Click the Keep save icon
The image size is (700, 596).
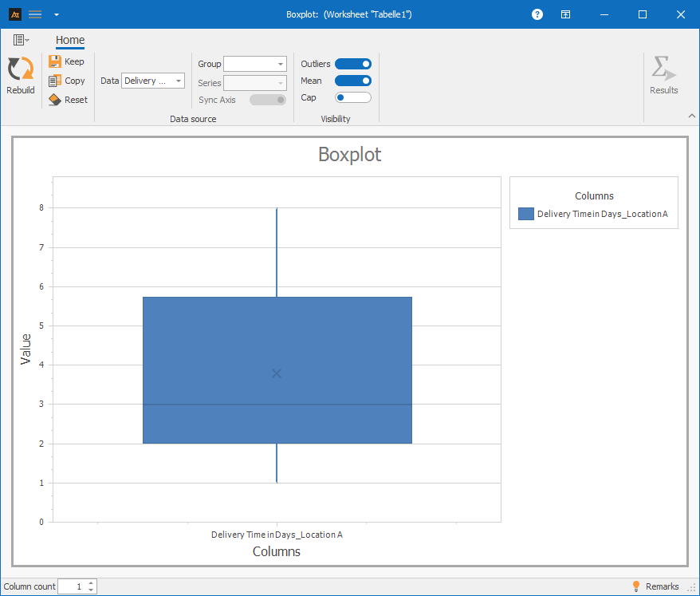pos(55,61)
